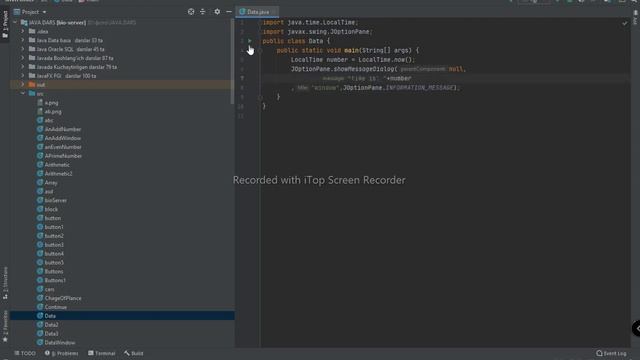
Task: Expand the orange out folder
Action: click(23, 84)
